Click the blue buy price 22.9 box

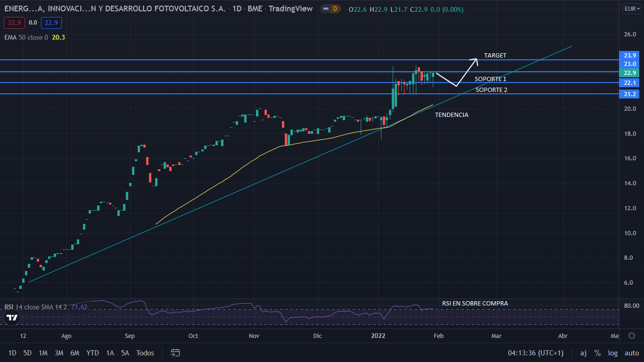point(51,23)
